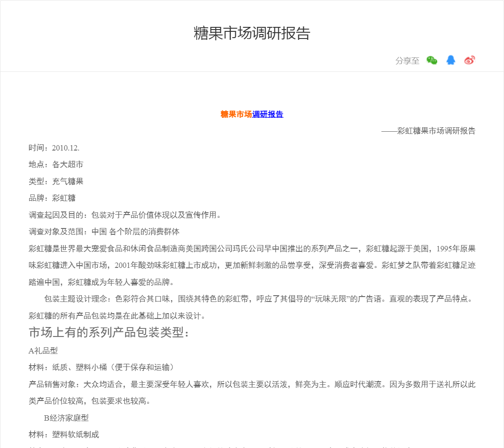Click the line starting 类产品价位较高
This screenshot has width=504, height=448.
tap(90, 401)
